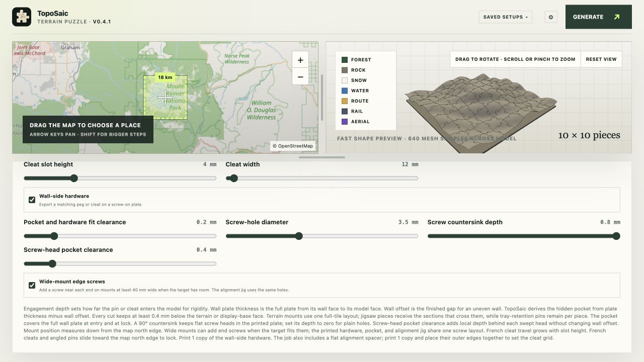The image size is (644, 362).
Task: Click the map panel vertical scrollbar
Action: [322, 98]
